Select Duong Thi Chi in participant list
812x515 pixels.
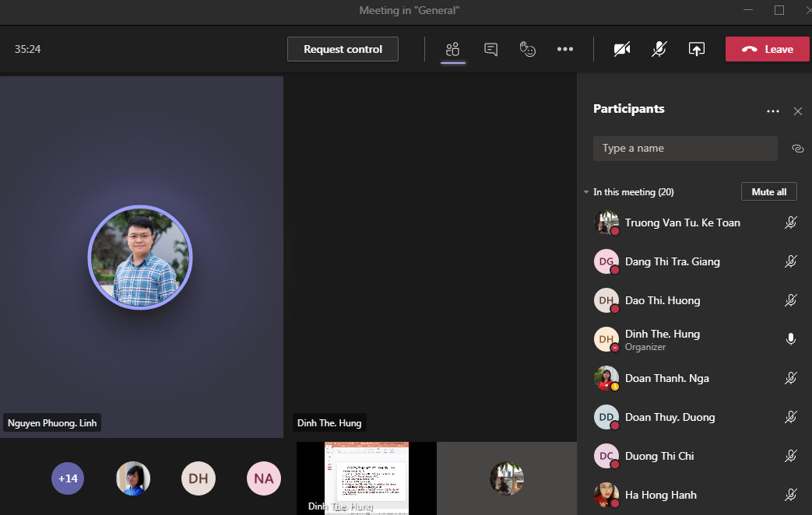[659, 456]
